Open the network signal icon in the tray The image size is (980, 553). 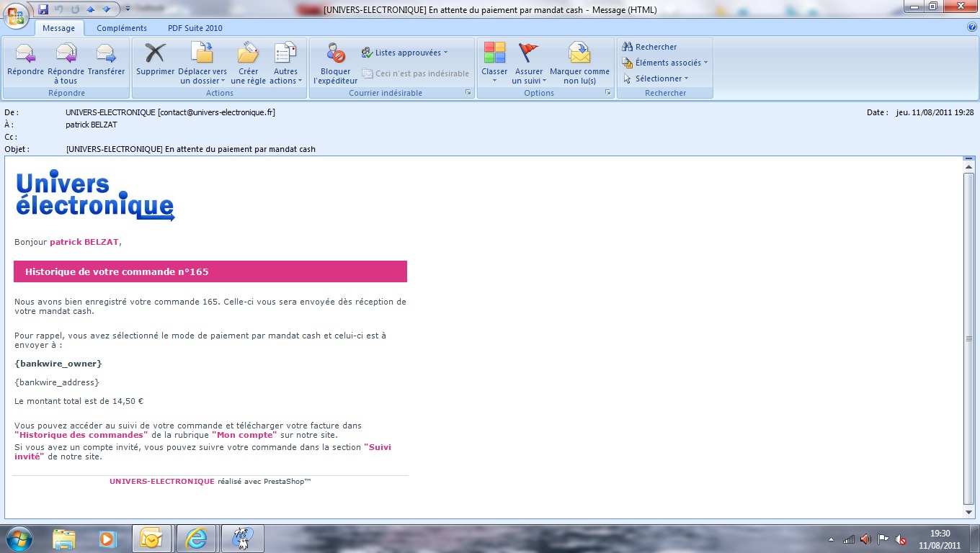[849, 539]
